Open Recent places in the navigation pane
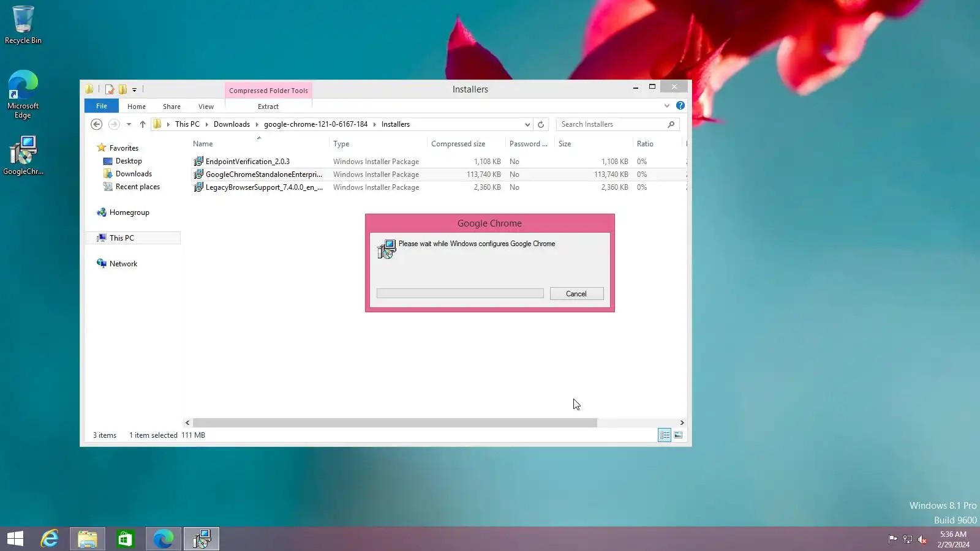Image resolution: width=980 pixels, height=551 pixels. (x=138, y=187)
